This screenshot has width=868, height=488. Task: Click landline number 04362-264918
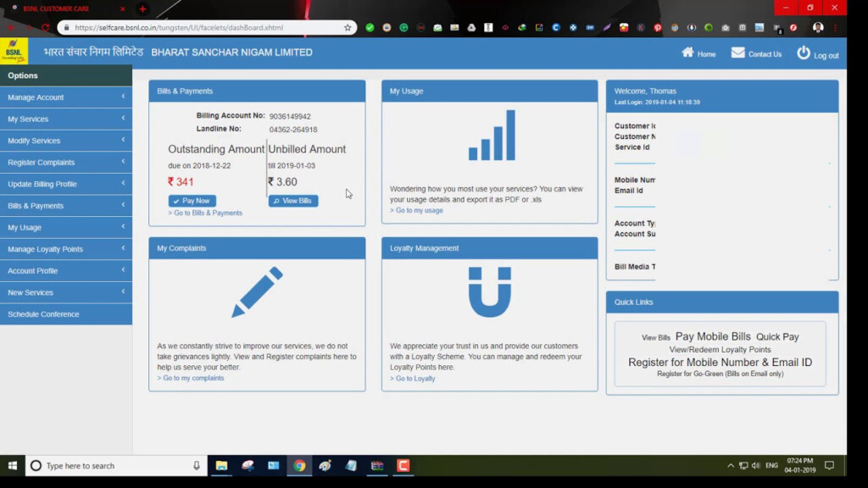click(x=293, y=130)
